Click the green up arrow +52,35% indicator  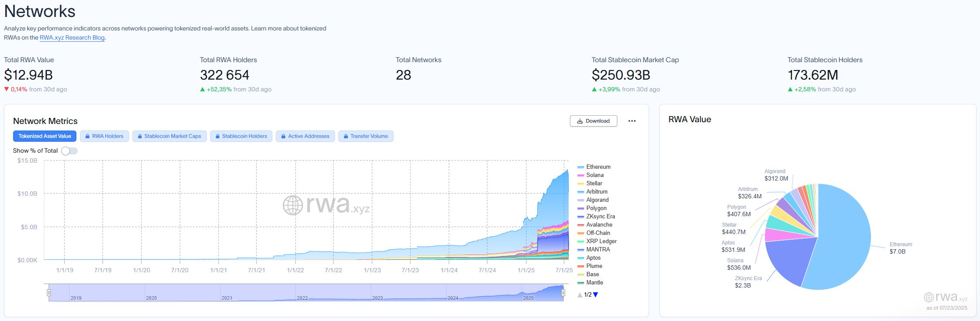[x=216, y=89]
